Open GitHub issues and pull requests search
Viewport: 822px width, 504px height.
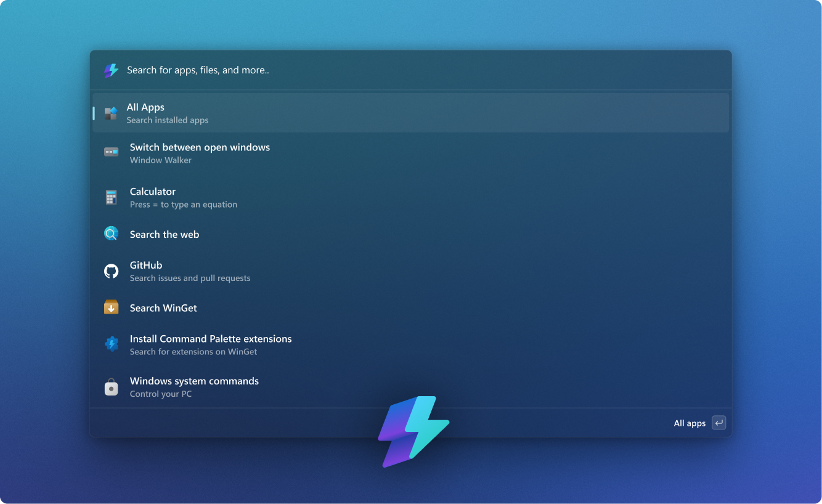pyautogui.click(x=190, y=270)
